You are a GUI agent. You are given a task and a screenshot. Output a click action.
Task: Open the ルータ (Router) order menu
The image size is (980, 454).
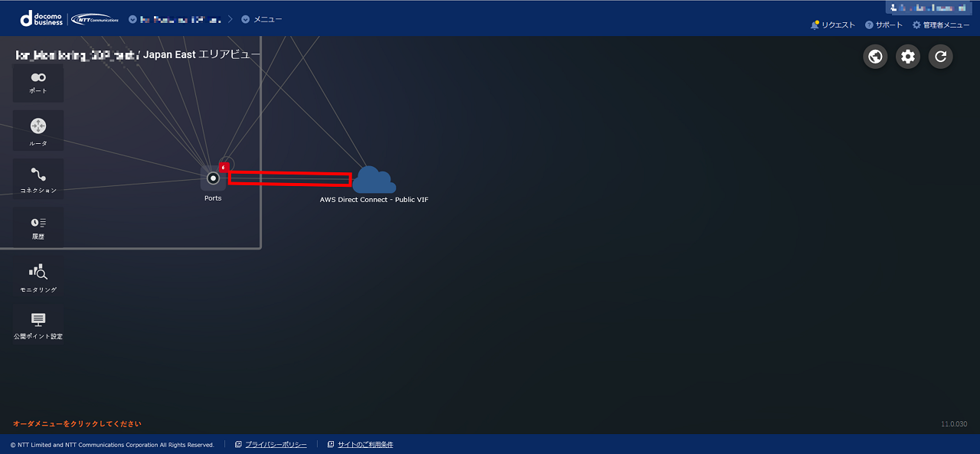pyautogui.click(x=38, y=130)
